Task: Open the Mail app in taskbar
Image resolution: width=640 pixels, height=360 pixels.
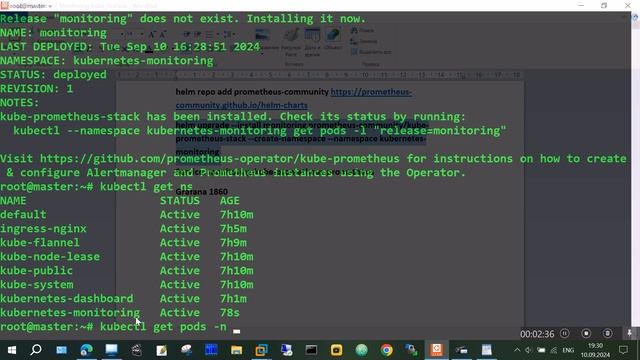Action: (62, 350)
